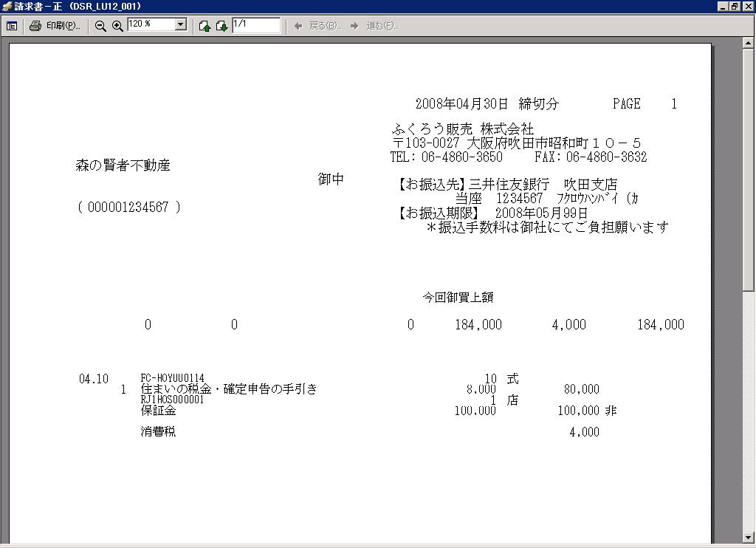The height and width of the screenshot is (548, 756).
Task: Click the 保証金 line item
Action: click(x=158, y=411)
